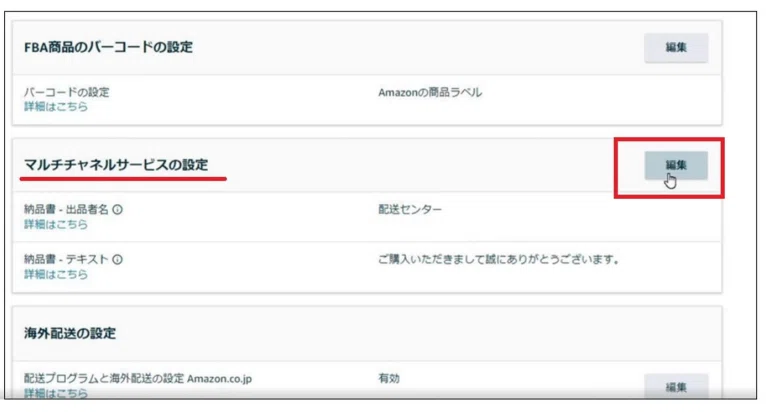Click the 配送プログラムと海外配送の設定 Amazon.co.jp label
This screenshot has height=412, width=766.
(138, 379)
